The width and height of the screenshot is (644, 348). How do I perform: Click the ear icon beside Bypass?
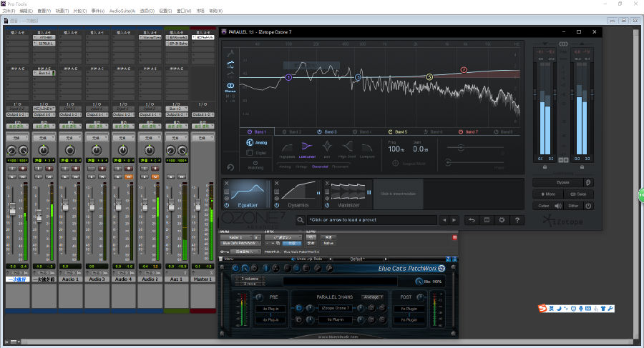point(588,183)
